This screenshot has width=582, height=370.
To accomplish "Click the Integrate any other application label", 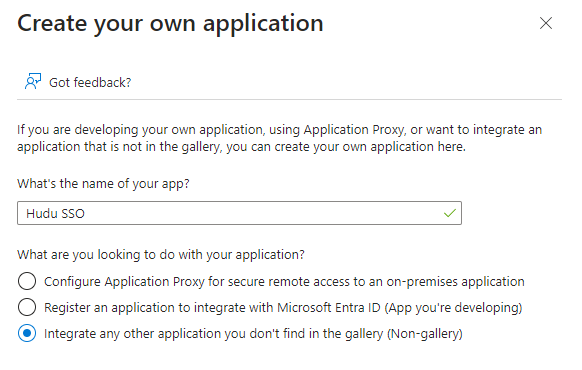I will 253,334.
